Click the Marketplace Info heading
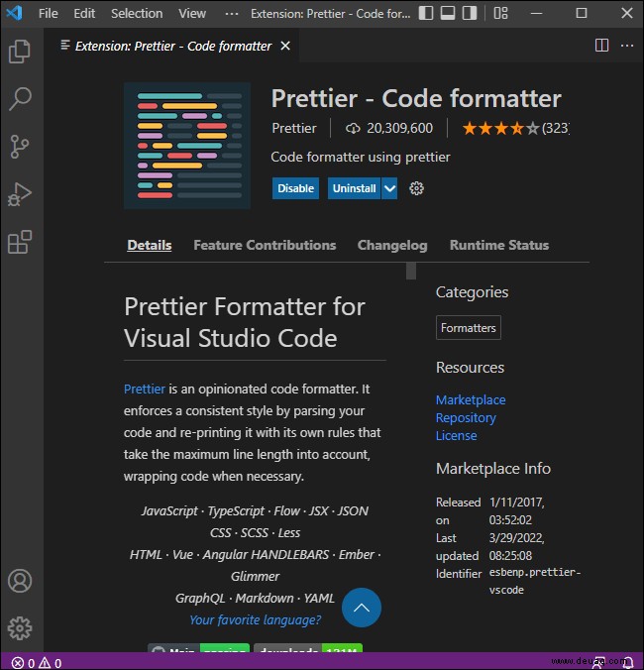 pos(493,469)
